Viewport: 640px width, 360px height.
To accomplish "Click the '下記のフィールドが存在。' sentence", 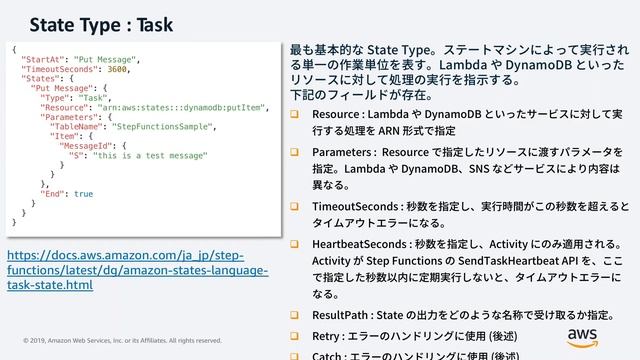I will (x=362, y=95).
